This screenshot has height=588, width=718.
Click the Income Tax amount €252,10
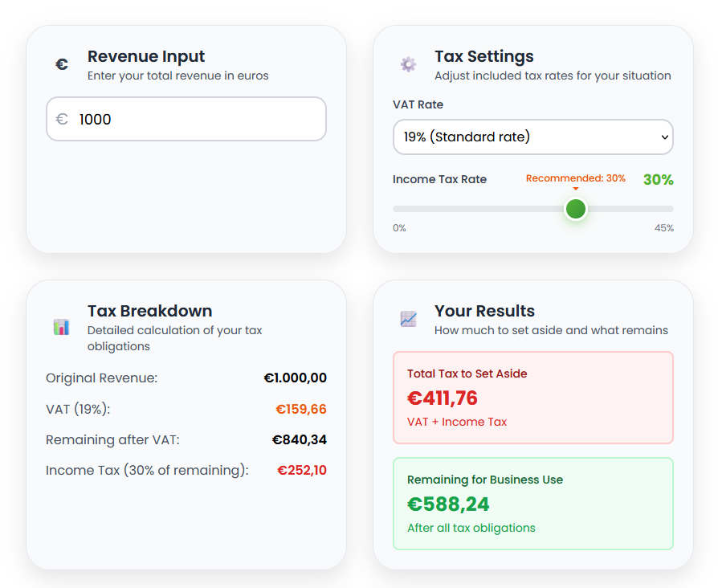302,471
